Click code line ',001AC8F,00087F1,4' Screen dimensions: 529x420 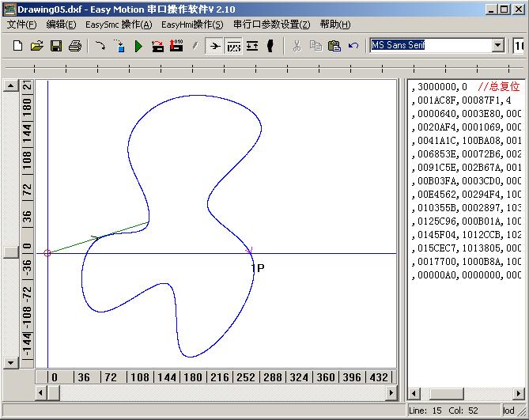(461, 100)
